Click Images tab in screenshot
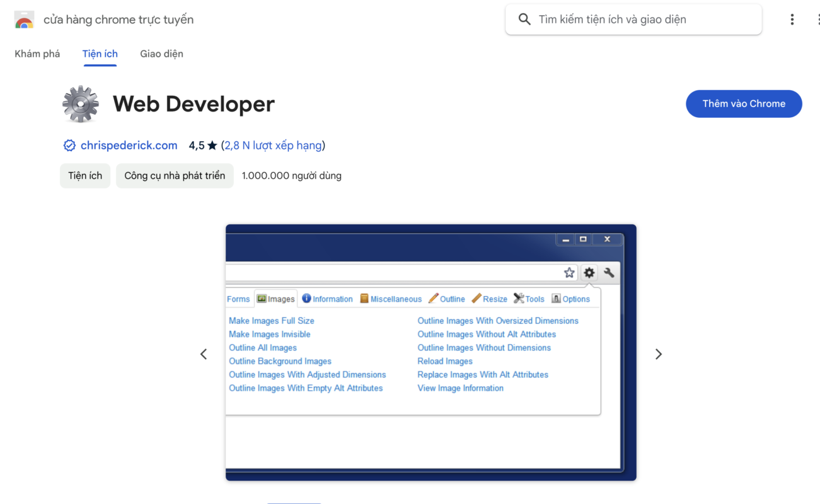The height and width of the screenshot is (504, 820). point(275,299)
